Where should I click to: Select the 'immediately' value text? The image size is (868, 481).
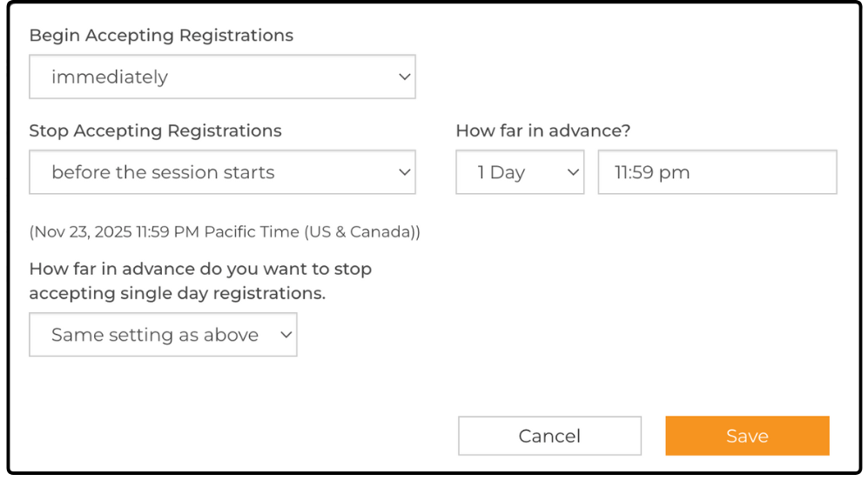coord(110,77)
